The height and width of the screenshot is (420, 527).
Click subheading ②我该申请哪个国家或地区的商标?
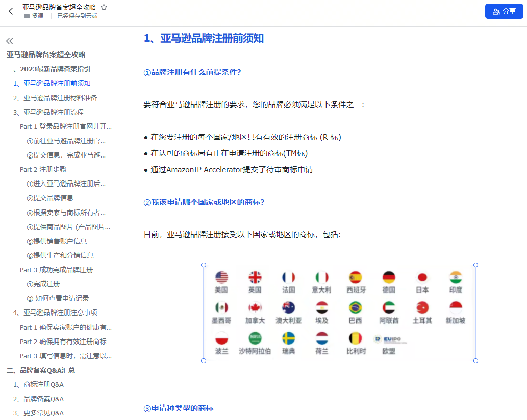pos(204,202)
